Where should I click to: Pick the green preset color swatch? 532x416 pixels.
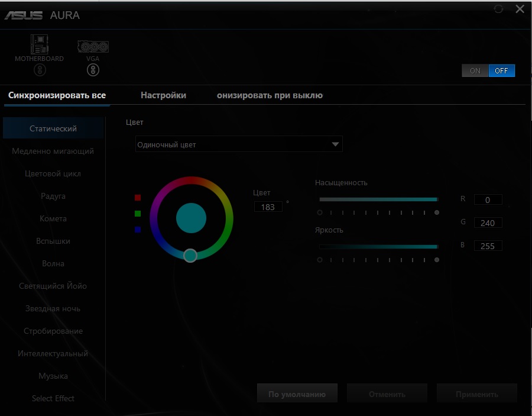[x=138, y=214]
